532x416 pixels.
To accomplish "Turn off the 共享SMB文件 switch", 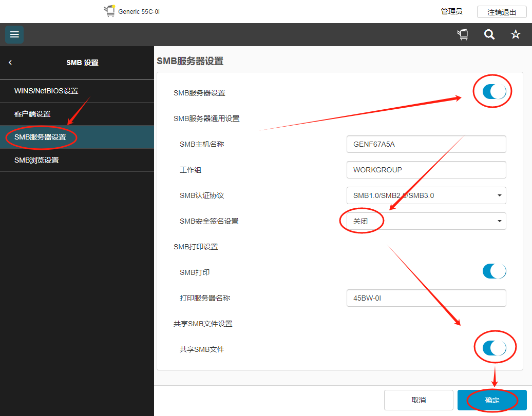I will (494, 348).
